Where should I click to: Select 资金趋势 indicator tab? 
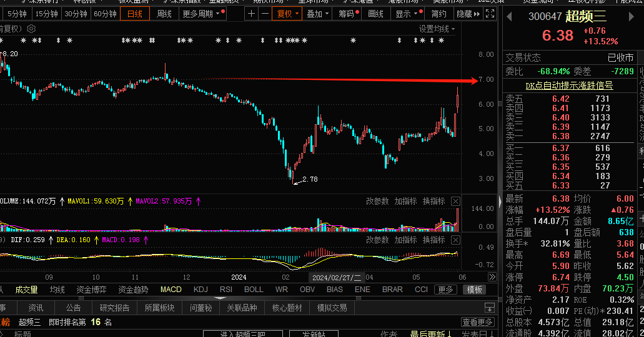click(133, 290)
